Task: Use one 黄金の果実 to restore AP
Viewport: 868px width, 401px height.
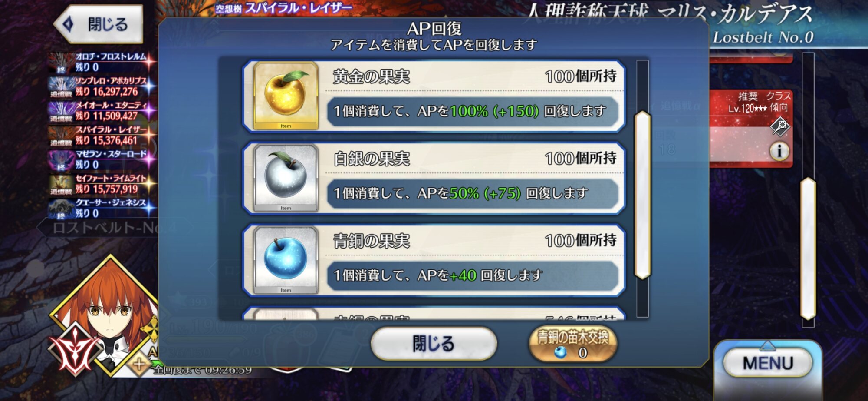Action: [x=434, y=96]
